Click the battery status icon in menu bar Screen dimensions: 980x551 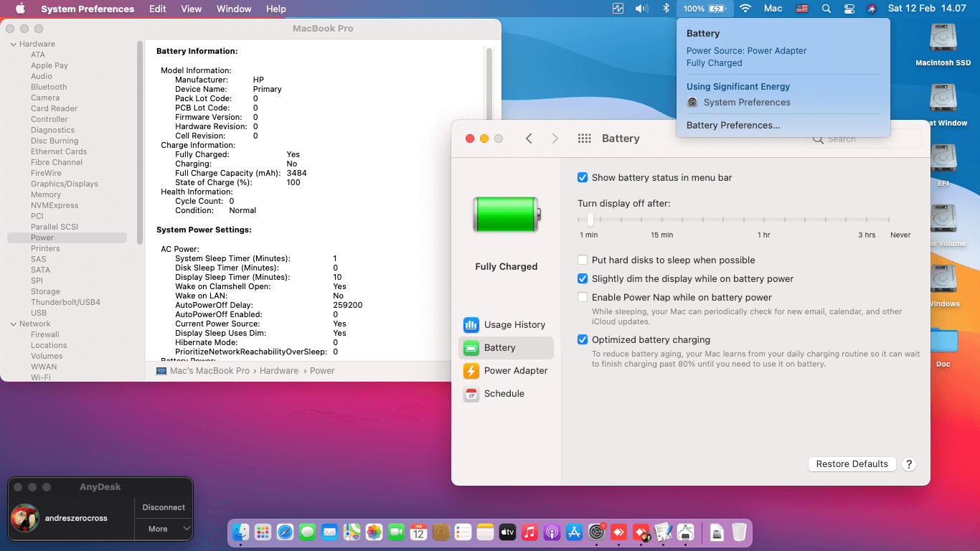click(705, 9)
